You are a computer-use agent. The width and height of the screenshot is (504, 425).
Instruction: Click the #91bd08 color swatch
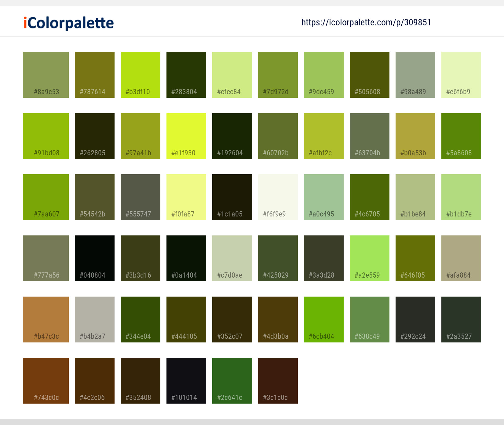(x=46, y=136)
